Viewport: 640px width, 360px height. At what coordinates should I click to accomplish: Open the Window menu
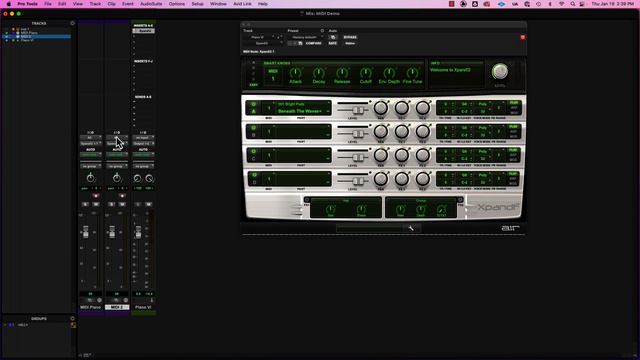click(x=218, y=4)
